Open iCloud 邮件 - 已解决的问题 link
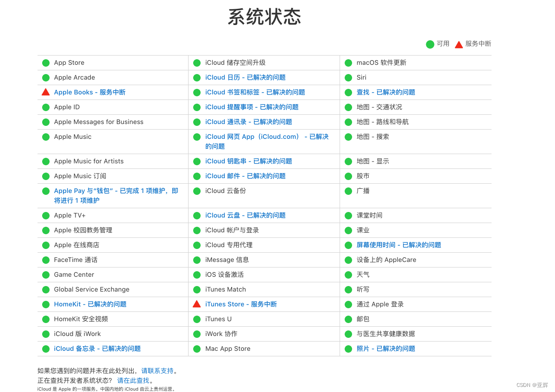This screenshot has height=392, width=555. (245, 176)
